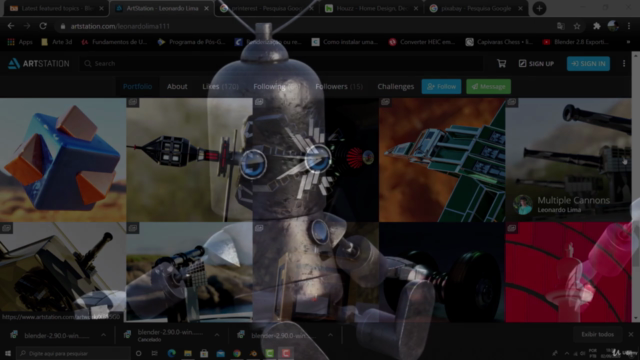
Task: Switch to the Houzz Home Design tab
Action: pos(372,8)
